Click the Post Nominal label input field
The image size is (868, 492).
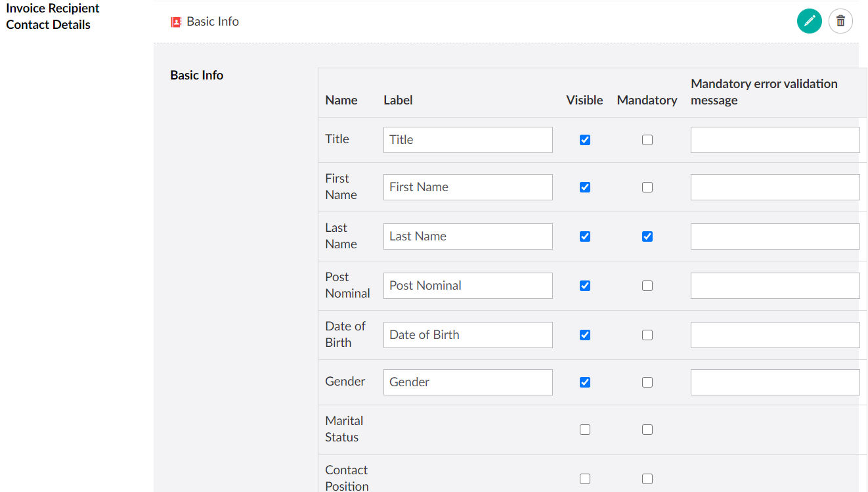[467, 285]
